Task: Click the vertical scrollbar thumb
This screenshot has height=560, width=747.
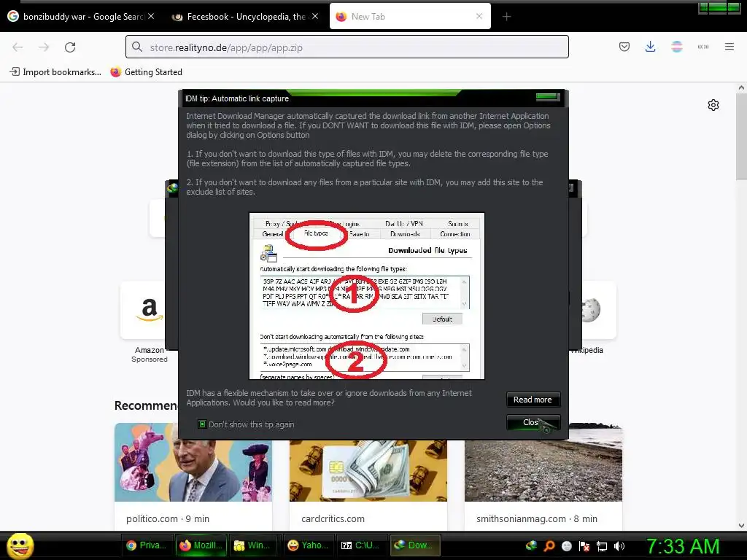Action: tap(741, 136)
